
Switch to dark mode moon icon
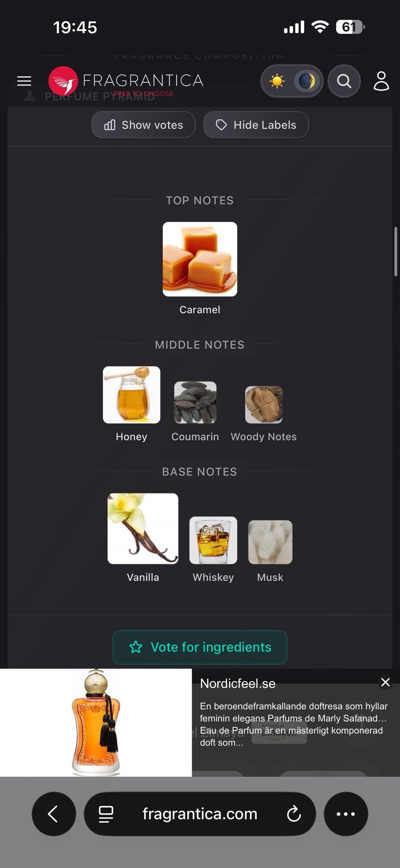[x=307, y=81]
